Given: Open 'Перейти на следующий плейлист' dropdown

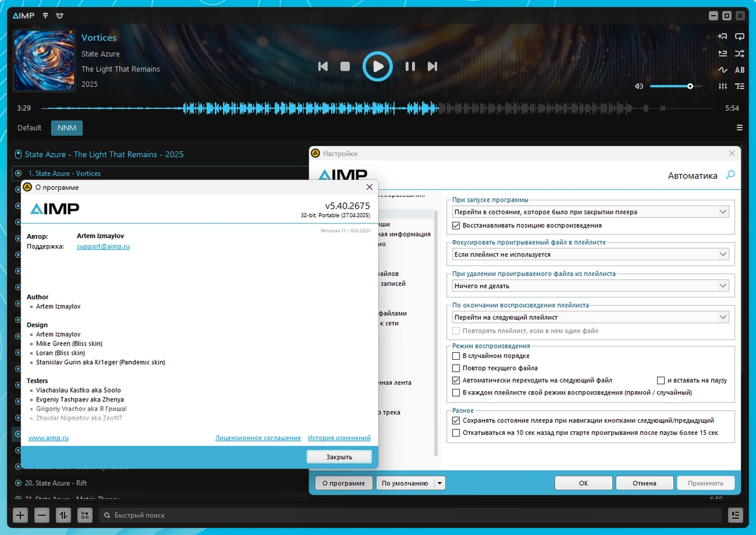Looking at the screenshot, I should pyautogui.click(x=590, y=317).
